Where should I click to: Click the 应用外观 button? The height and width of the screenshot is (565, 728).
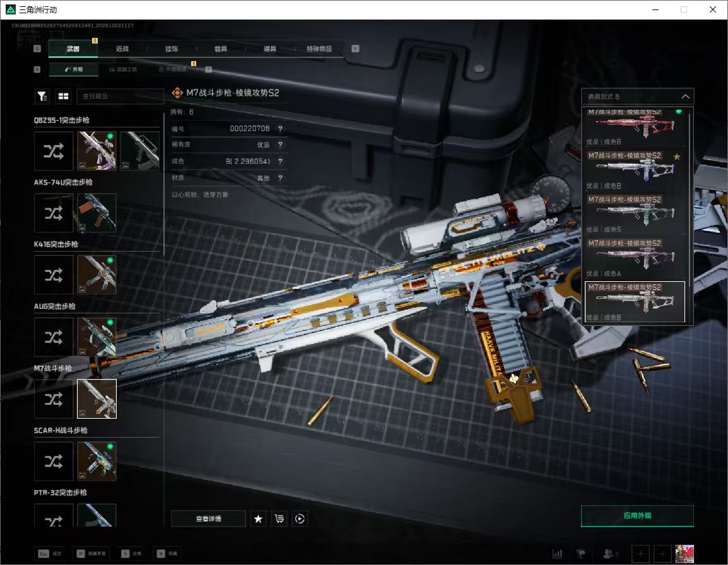pyautogui.click(x=637, y=516)
